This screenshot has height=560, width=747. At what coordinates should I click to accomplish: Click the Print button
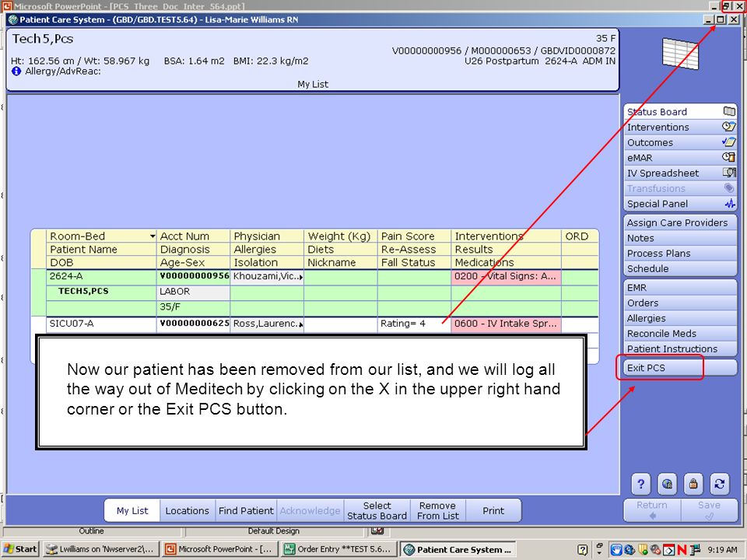(x=493, y=510)
